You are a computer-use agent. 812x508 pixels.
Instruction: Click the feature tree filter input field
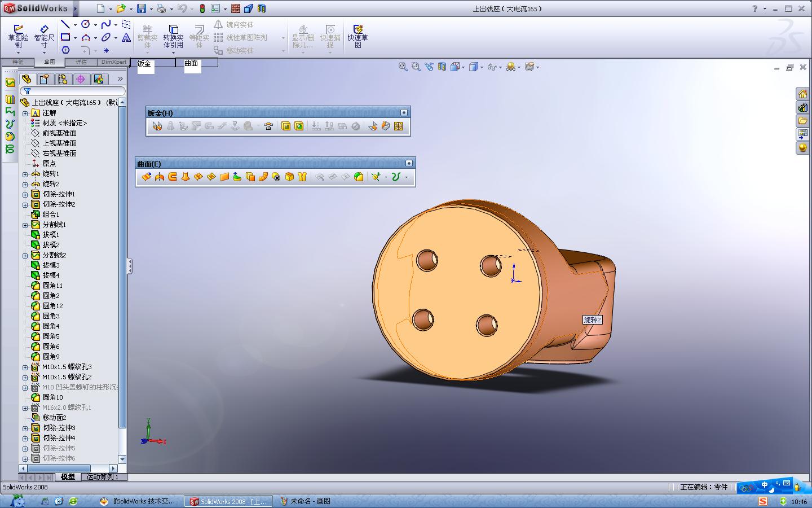[x=73, y=91]
